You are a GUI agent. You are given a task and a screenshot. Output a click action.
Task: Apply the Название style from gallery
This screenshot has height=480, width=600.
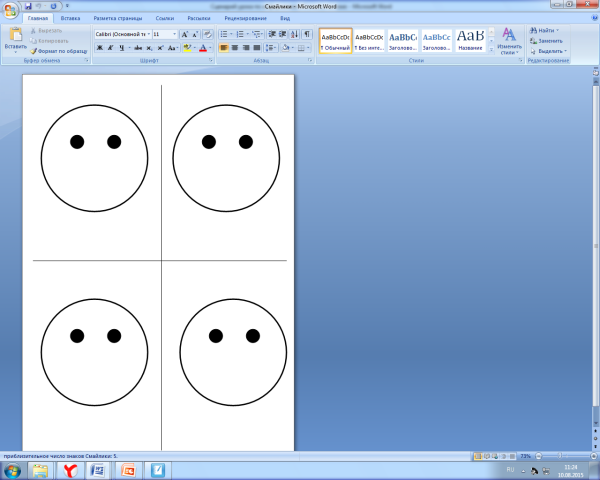[x=470, y=40]
